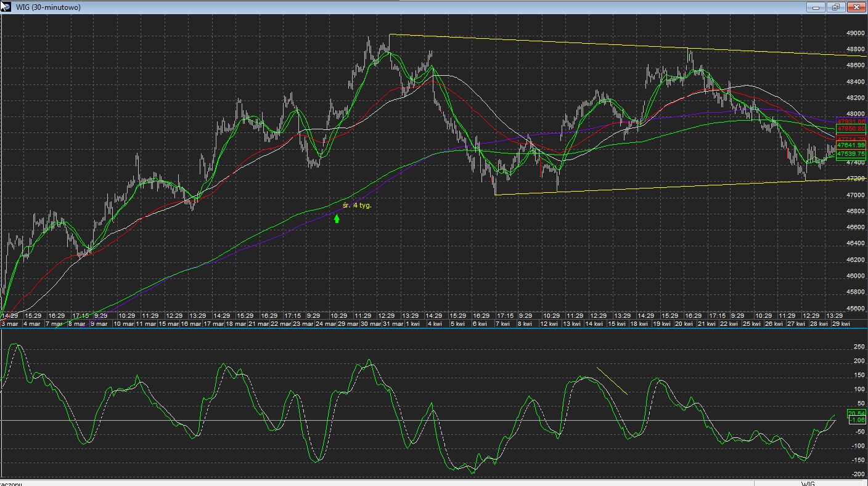Click the '29 kwi' date on time axis
This screenshot has width=868, height=486.
click(x=841, y=323)
